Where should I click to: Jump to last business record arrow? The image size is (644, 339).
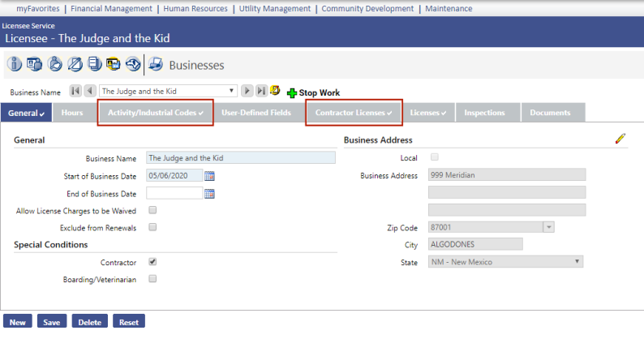coord(261,91)
